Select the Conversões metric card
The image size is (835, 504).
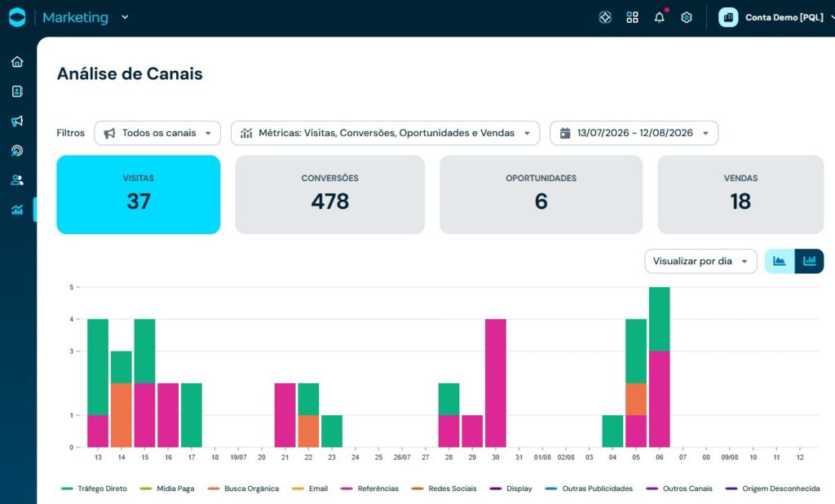(330, 194)
